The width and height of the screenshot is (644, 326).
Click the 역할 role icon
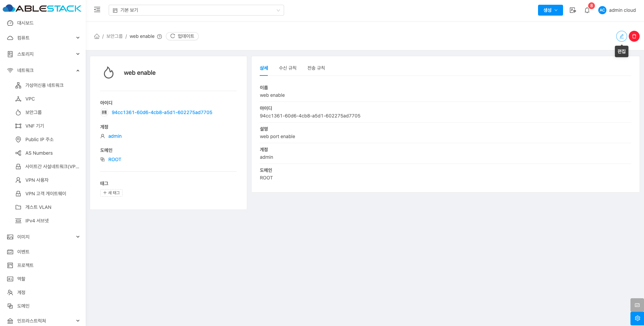(10, 279)
